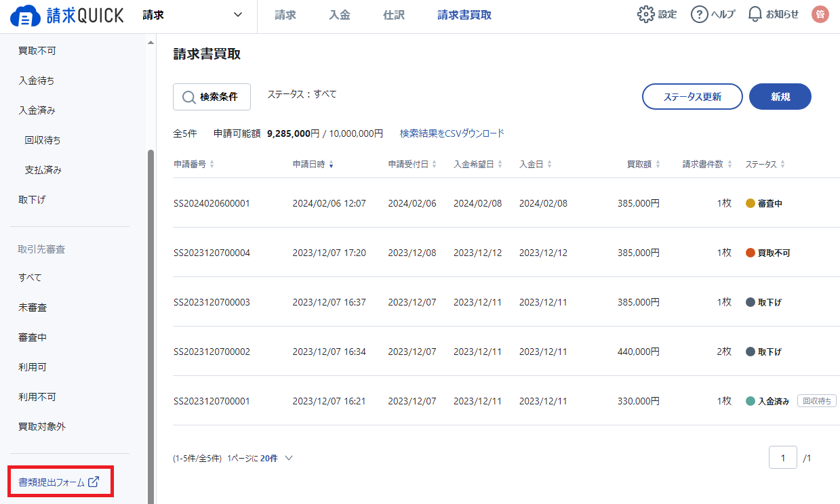Open the user avatar icon 管

(820, 14)
